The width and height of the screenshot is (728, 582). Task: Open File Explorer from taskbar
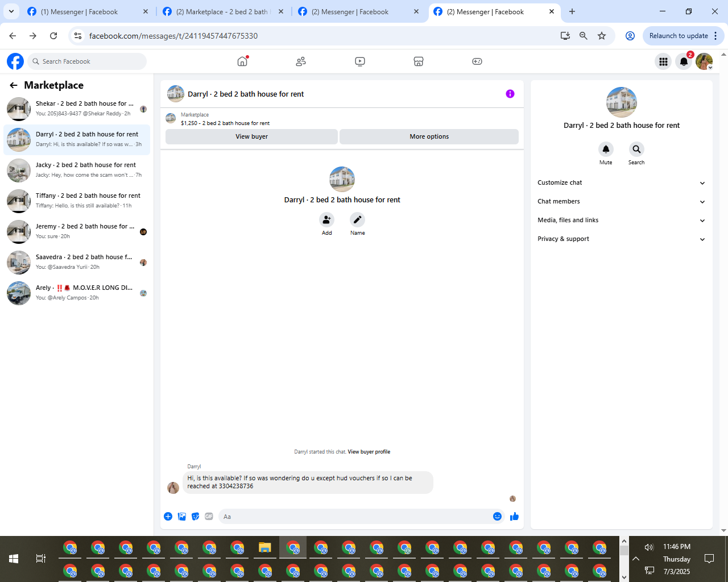tap(264, 547)
